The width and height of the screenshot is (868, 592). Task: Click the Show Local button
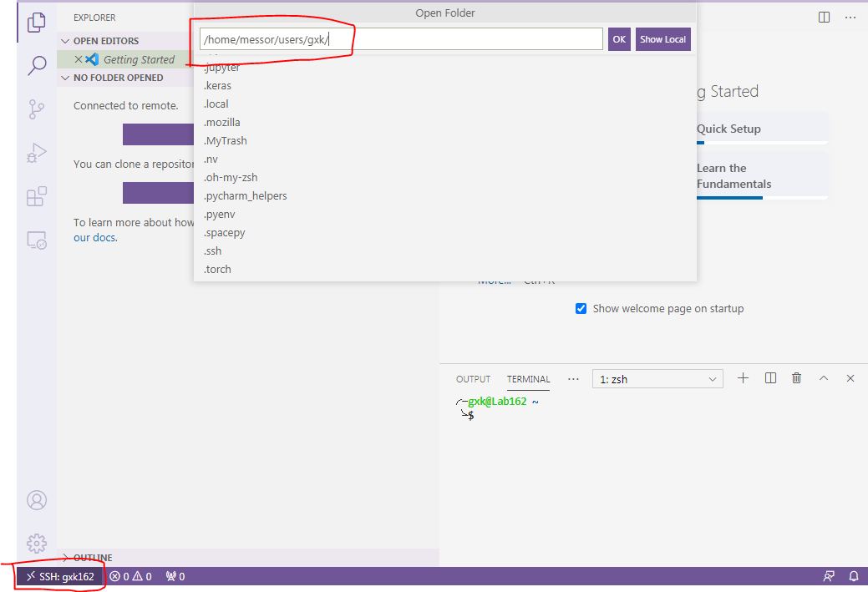tap(662, 39)
